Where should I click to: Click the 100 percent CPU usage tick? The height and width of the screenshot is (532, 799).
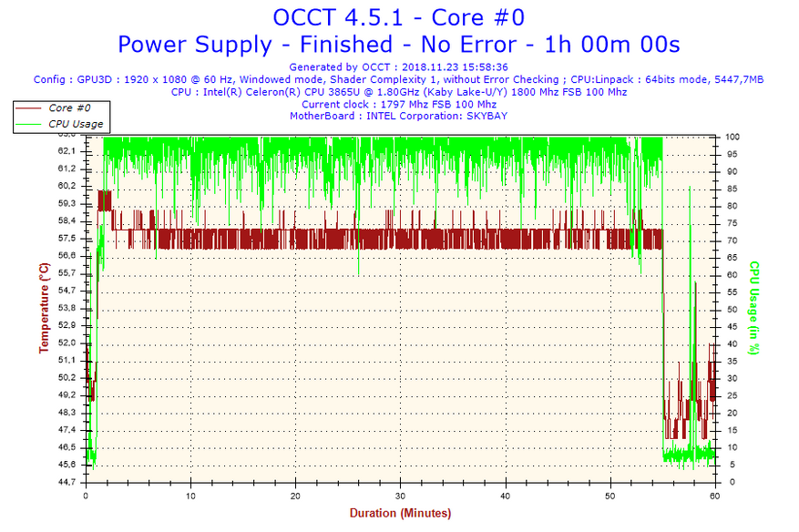click(x=732, y=137)
